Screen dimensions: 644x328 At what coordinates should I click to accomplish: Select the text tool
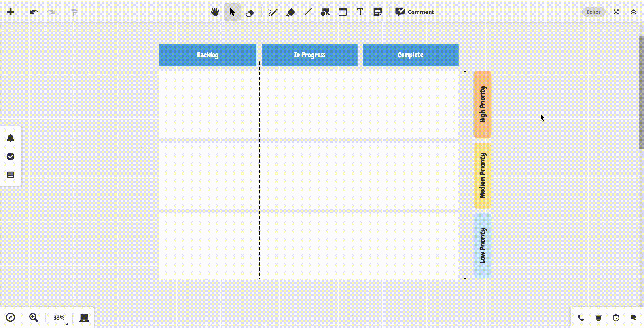360,12
